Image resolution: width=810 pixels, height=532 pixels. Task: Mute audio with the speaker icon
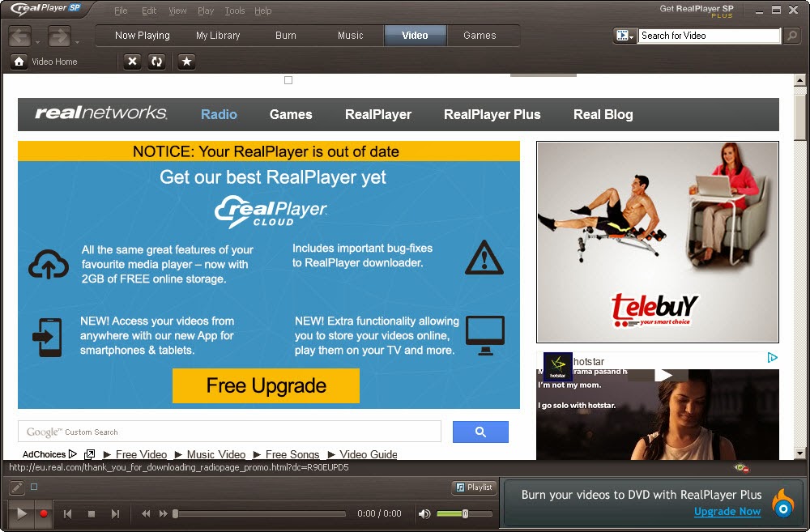[424, 514]
